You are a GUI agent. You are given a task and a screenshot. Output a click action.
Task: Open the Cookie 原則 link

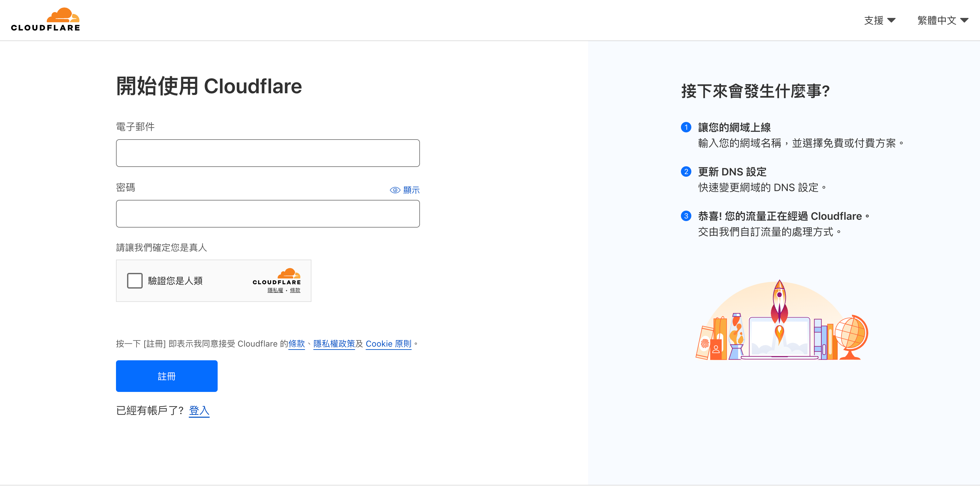(x=388, y=344)
